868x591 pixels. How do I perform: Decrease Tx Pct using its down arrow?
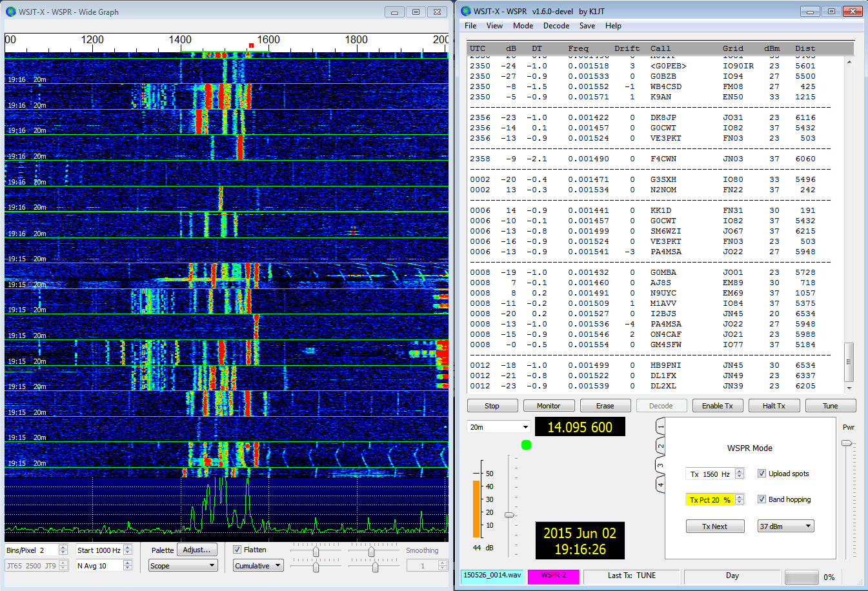pyautogui.click(x=740, y=503)
